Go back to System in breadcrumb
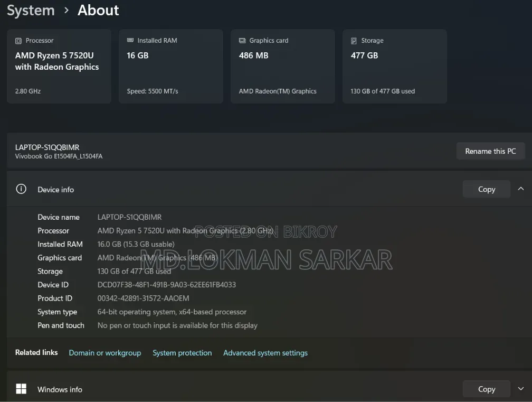The height and width of the screenshot is (402, 532). (x=31, y=11)
